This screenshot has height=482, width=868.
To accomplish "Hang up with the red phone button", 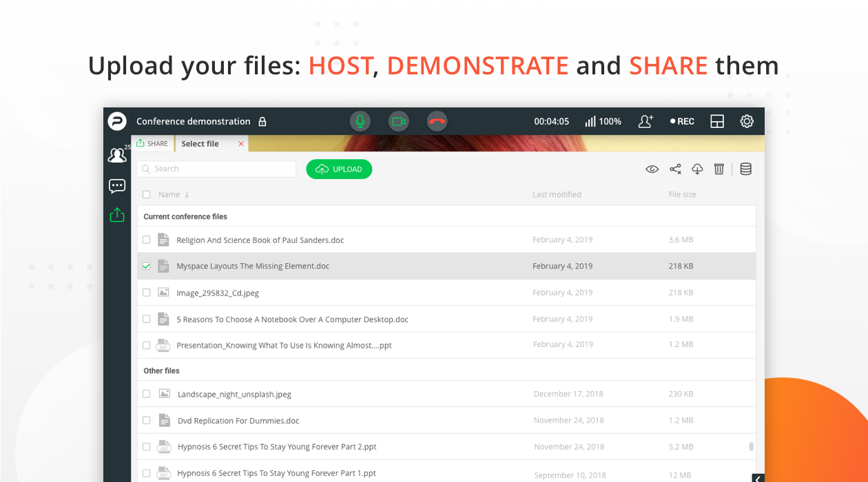I will (437, 122).
